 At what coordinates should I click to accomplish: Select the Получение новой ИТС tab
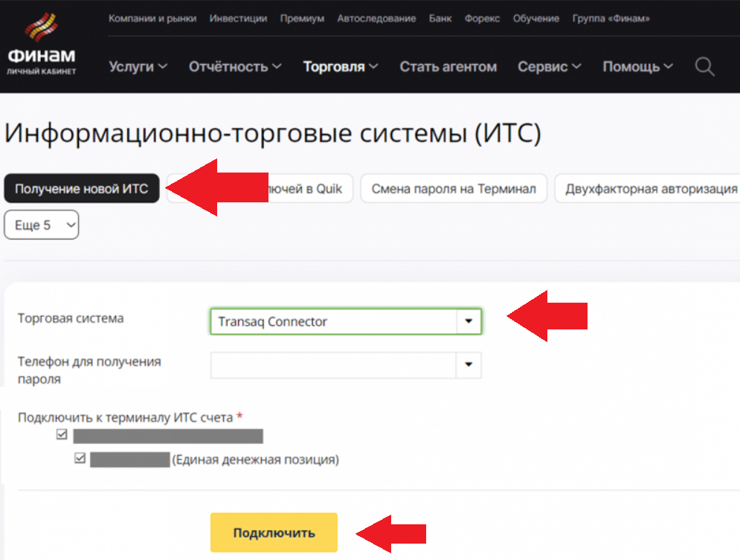coord(82,189)
